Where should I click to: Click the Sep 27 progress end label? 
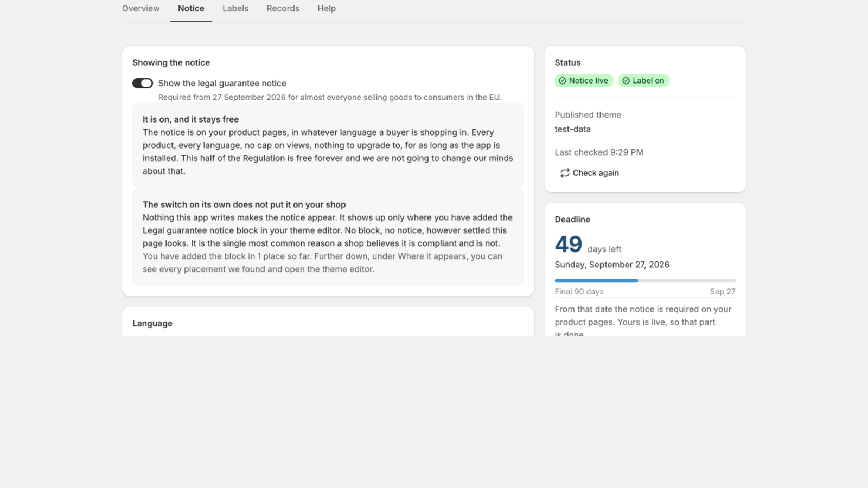(x=723, y=292)
